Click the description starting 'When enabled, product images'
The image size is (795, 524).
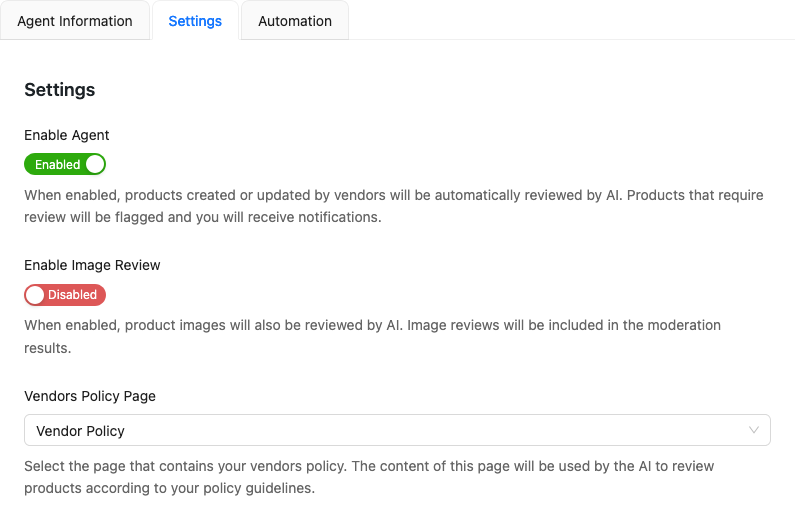[373, 336]
